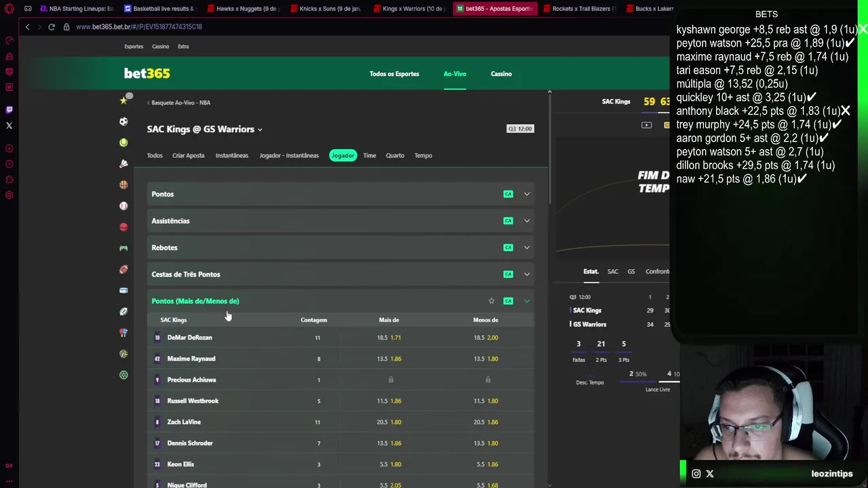Open the favorites star in sports sidebar
This screenshot has height=488, width=868.
123,101
